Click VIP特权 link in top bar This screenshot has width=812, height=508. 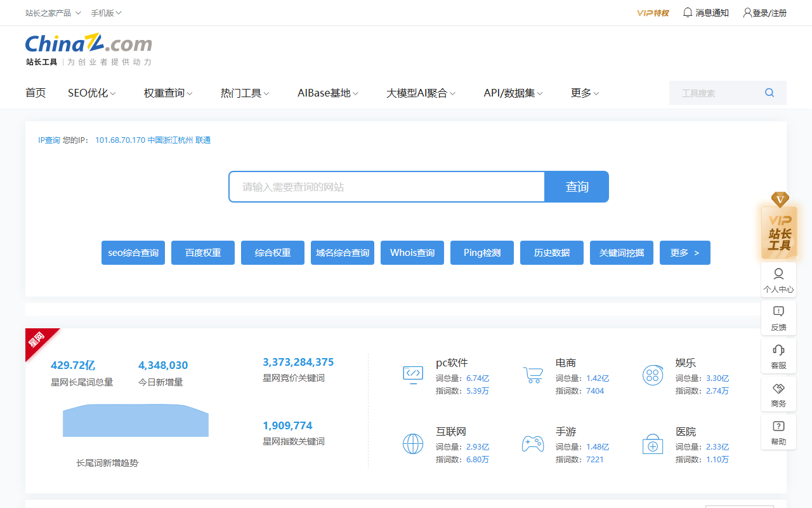[x=653, y=13]
